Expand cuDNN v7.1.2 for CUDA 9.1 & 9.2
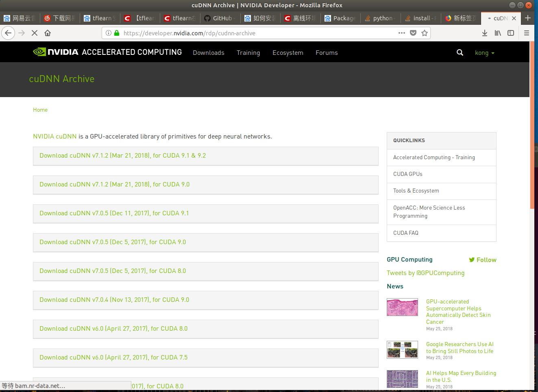The height and width of the screenshot is (392, 538). [206, 156]
